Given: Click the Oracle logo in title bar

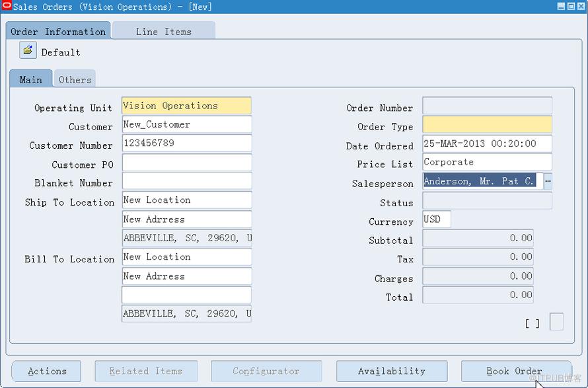Looking at the screenshot, I should click(x=7, y=6).
